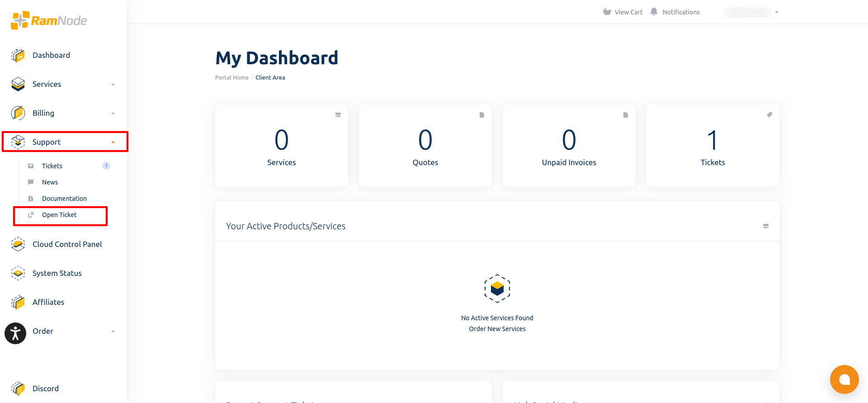The height and width of the screenshot is (403, 868).
Task: Click the icon on Unpaid Invoices card
Action: (x=626, y=115)
